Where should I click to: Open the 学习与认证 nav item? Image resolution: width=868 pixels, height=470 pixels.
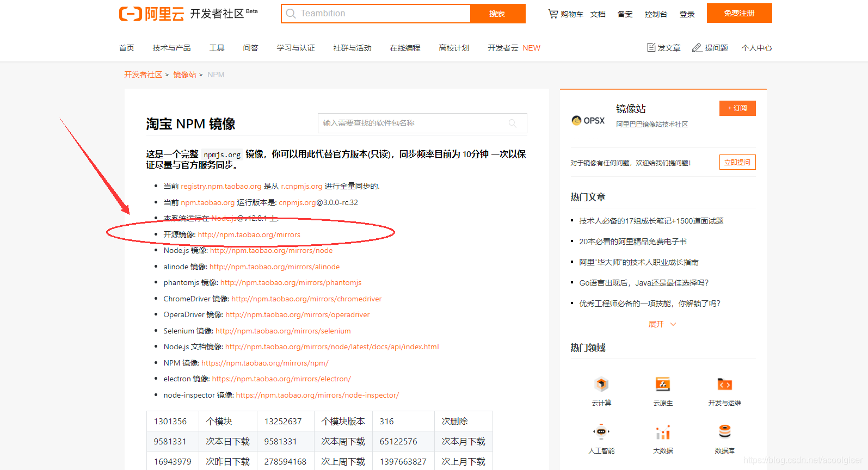[296, 48]
